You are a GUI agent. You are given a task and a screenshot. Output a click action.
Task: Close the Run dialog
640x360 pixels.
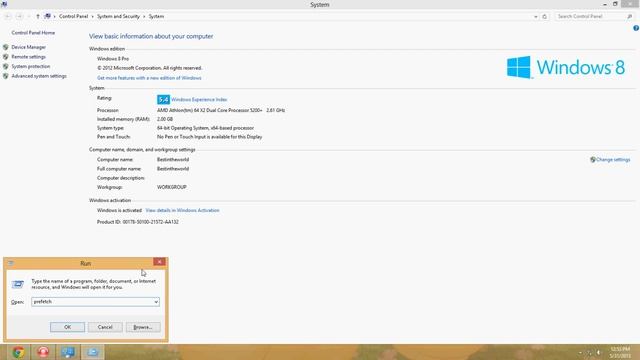tap(159, 262)
